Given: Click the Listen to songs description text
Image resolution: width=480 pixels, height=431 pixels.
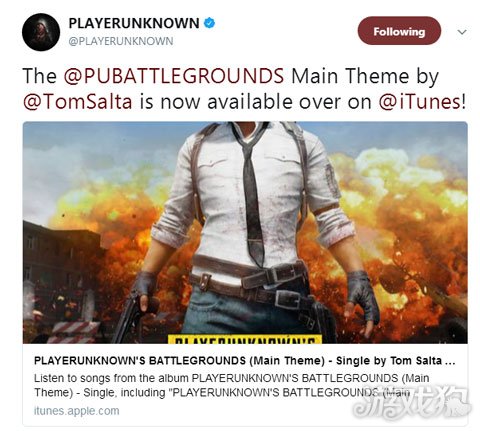Looking at the screenshot, I should point(231,385).
